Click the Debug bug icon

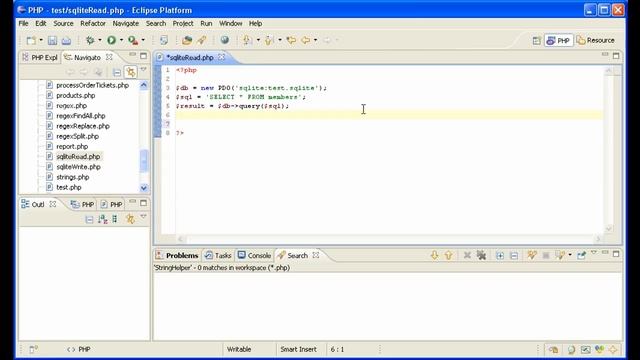point(90,40)
